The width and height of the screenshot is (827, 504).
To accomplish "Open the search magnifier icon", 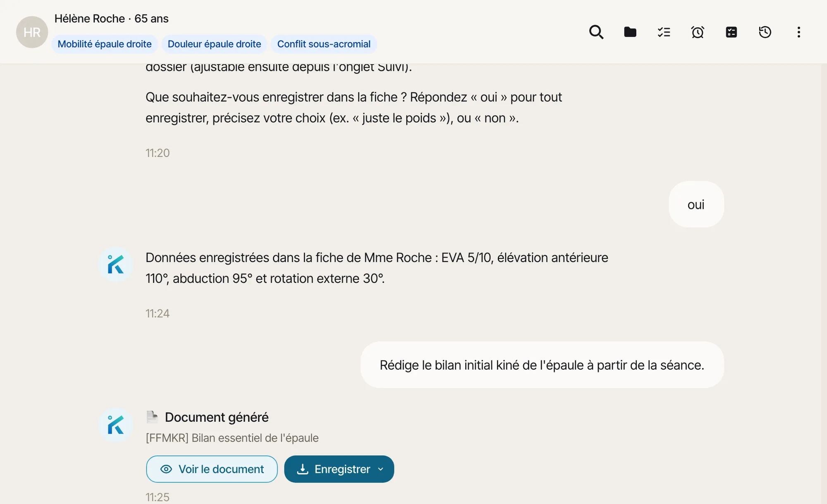I will 596,32.
